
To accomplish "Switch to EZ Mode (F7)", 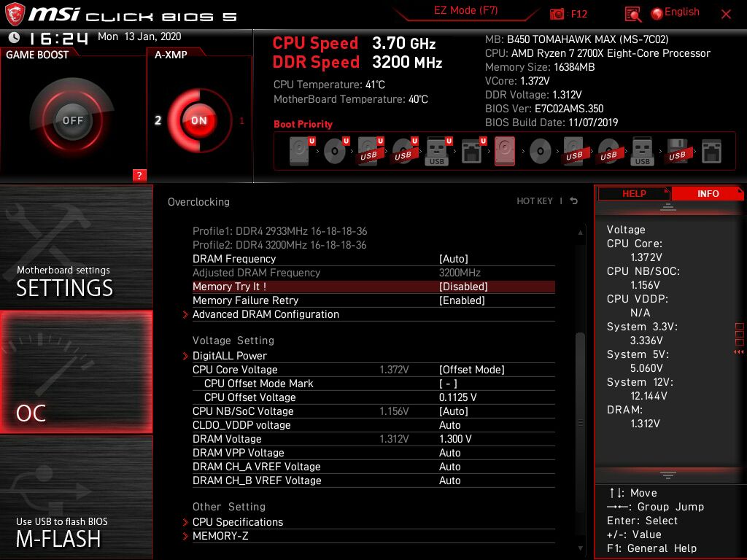I will pos(465,11).
